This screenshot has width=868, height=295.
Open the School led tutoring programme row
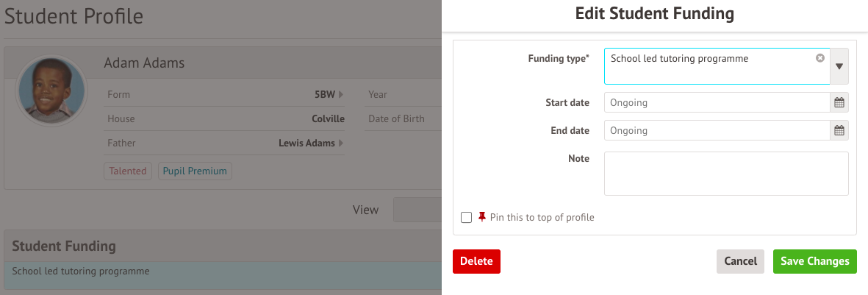220,271
